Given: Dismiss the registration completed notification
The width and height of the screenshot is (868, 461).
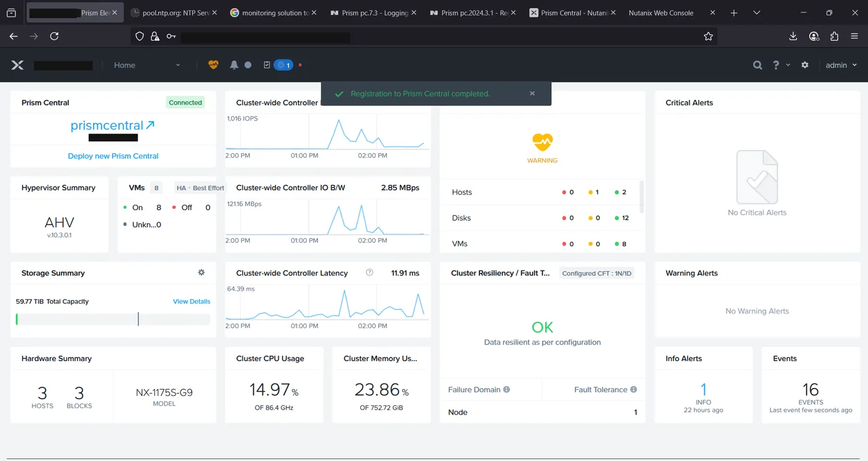Looking at the screenshot, I should [532, 94].
